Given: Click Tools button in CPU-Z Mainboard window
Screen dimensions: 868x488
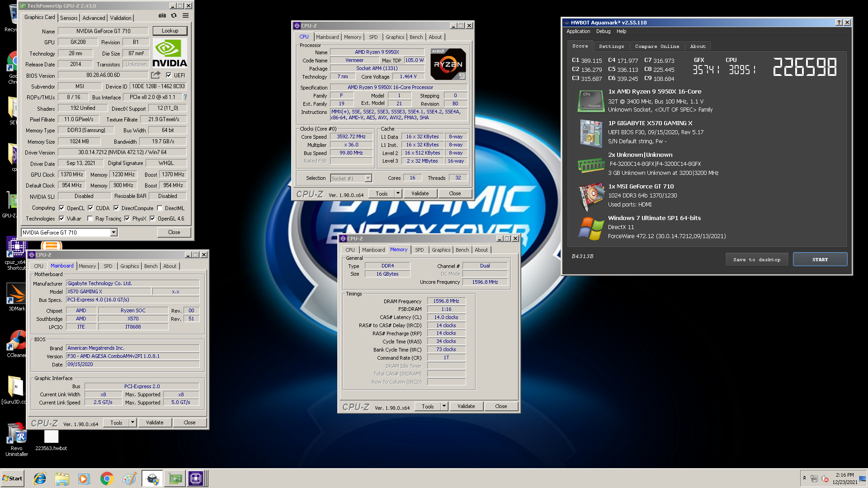Looking at the screenshot, I should click(116, 422).
